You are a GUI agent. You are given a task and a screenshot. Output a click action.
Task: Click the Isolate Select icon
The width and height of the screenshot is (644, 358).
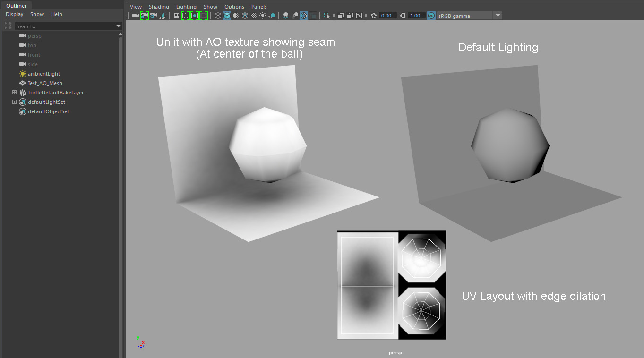click(x=326, y=16)
